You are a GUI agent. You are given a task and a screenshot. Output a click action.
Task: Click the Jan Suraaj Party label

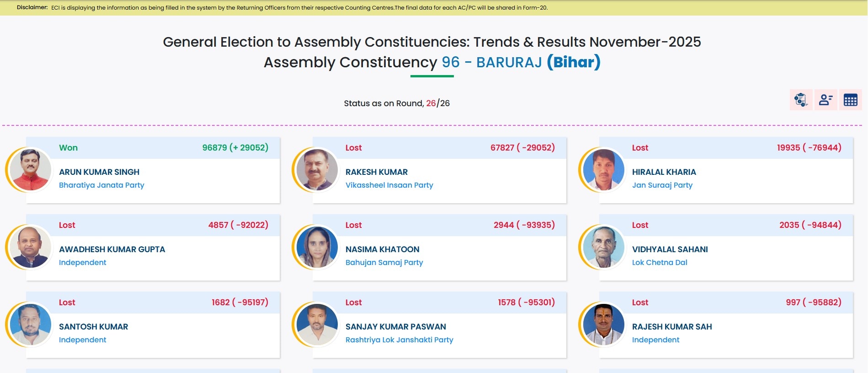coord(662,185)
